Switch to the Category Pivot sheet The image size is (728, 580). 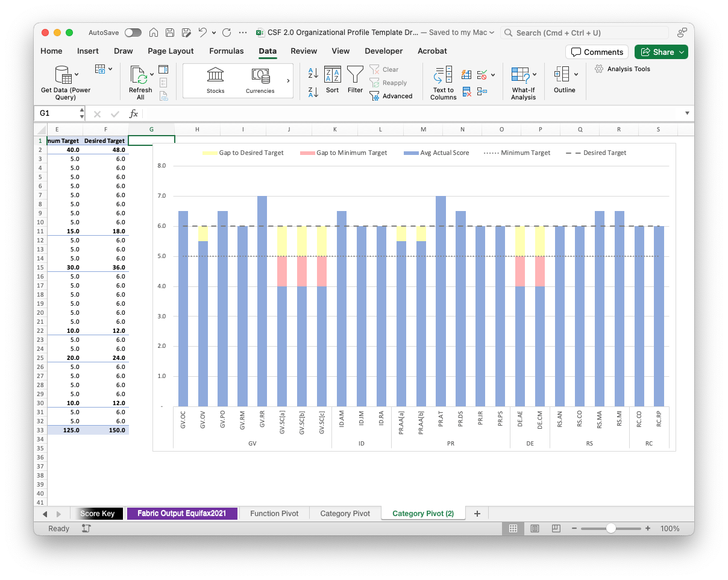click(345, 514)
